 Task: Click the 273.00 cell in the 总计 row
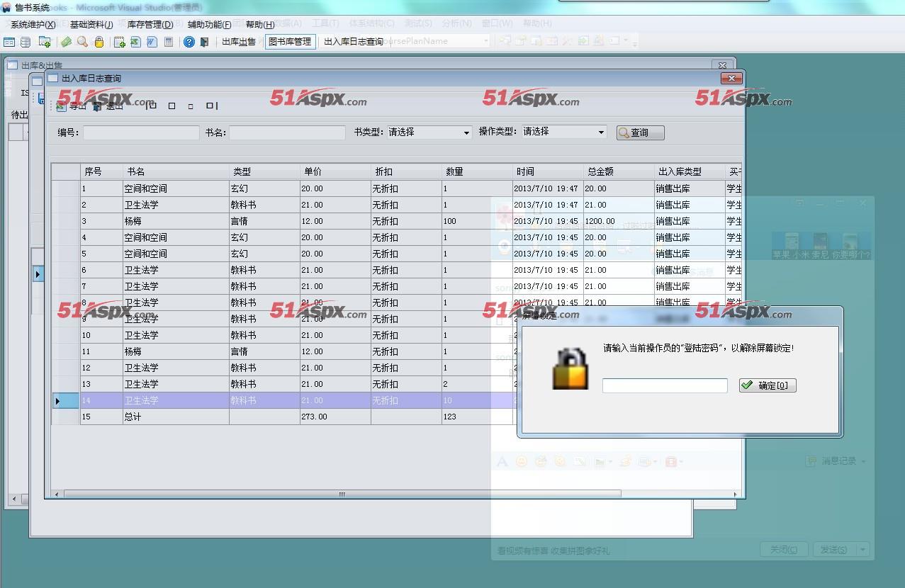[x=335, y=417]
